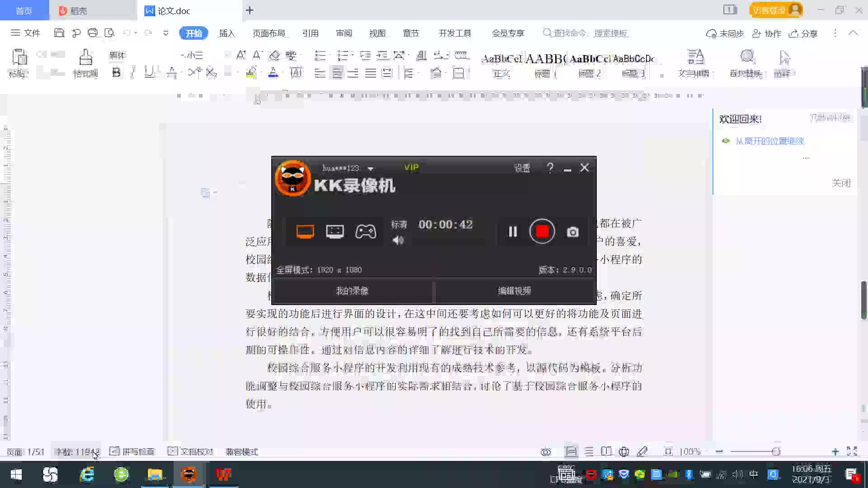Toggle center alignment in ribbon
Image resolution: width=868 pixels, height=488 pixels.
[337, 73]
